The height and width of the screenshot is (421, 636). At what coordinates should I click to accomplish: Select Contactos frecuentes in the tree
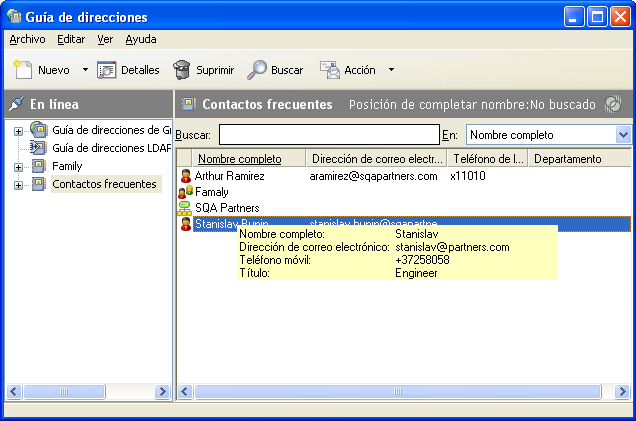pos(104,184)
